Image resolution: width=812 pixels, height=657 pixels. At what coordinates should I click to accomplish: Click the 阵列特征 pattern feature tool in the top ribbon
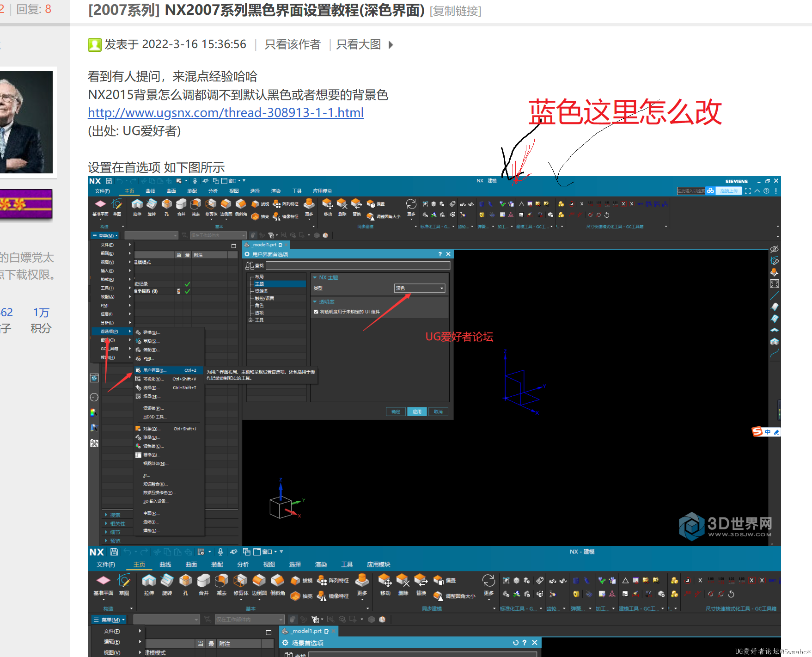(x=286, y=204)
